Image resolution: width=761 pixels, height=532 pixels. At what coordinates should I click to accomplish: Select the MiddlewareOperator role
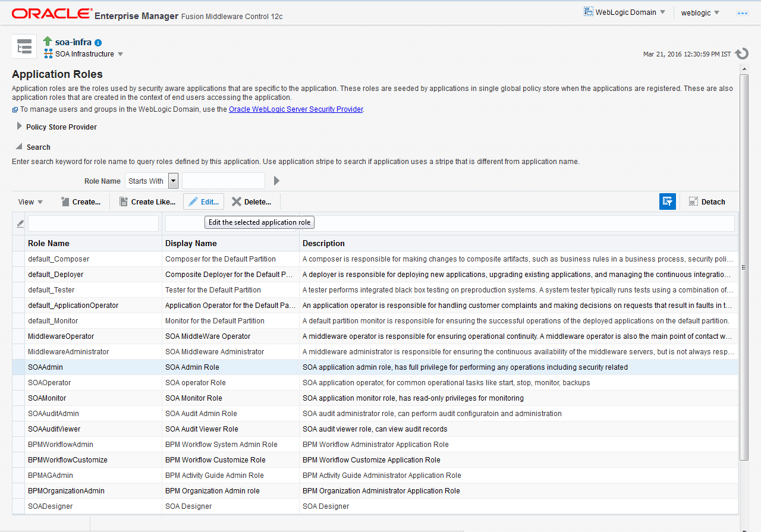(x=61, y=336)
